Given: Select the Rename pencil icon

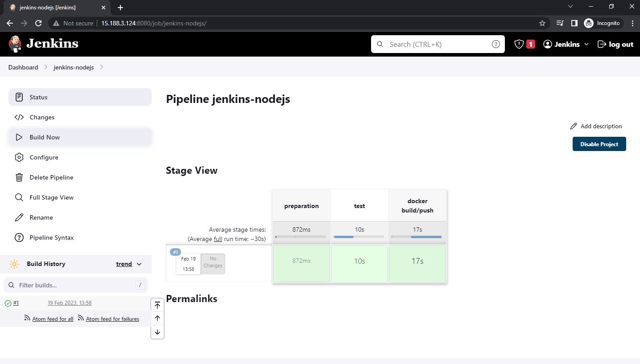Looking at the screenshot, I should pyautogui.click(x=19, y=217).
